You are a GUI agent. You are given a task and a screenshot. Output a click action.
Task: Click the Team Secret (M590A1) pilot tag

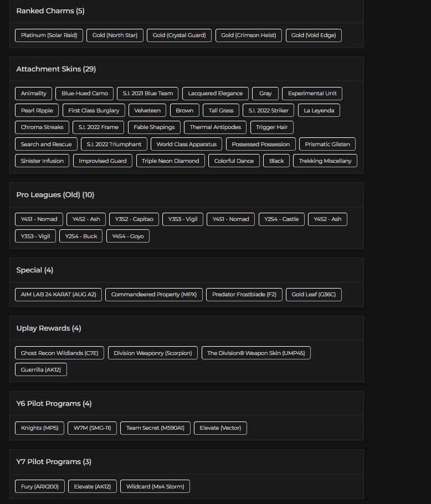pos(155,428)
